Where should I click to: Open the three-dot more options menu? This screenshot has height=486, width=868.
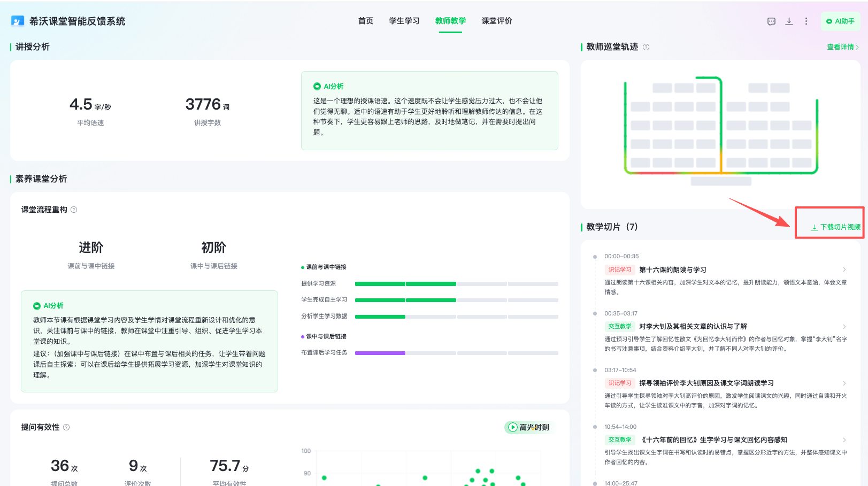point(806,21)
